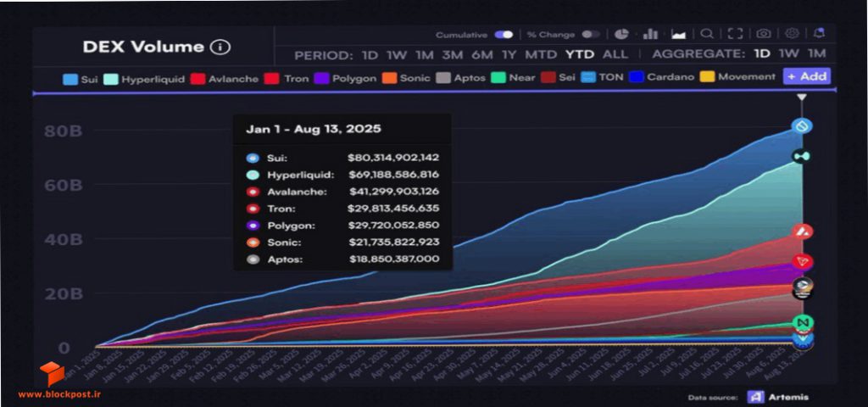This screenshot has width=868, height=407.
Task: Click Sonic bullet icon in the tooltip
Action: point(253,242)
